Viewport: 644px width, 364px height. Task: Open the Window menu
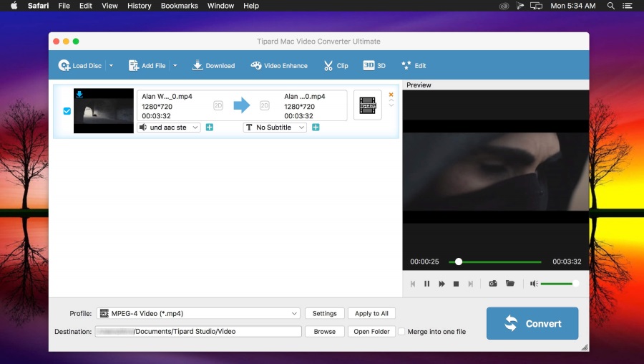220,6
